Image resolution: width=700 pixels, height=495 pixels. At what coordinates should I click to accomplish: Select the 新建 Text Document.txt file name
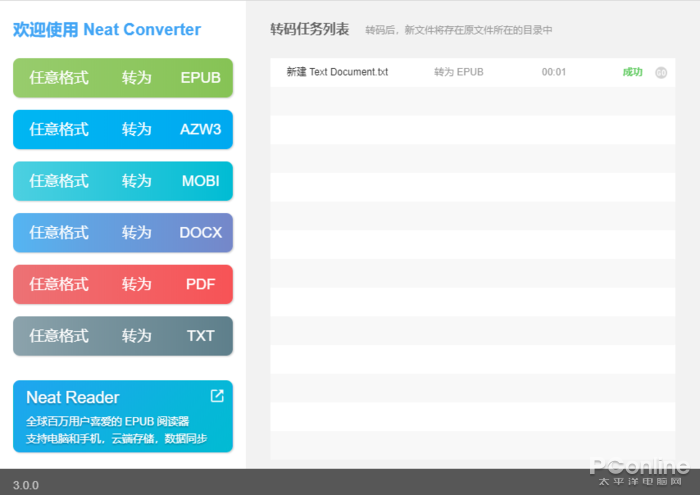(x=337, y=72)
